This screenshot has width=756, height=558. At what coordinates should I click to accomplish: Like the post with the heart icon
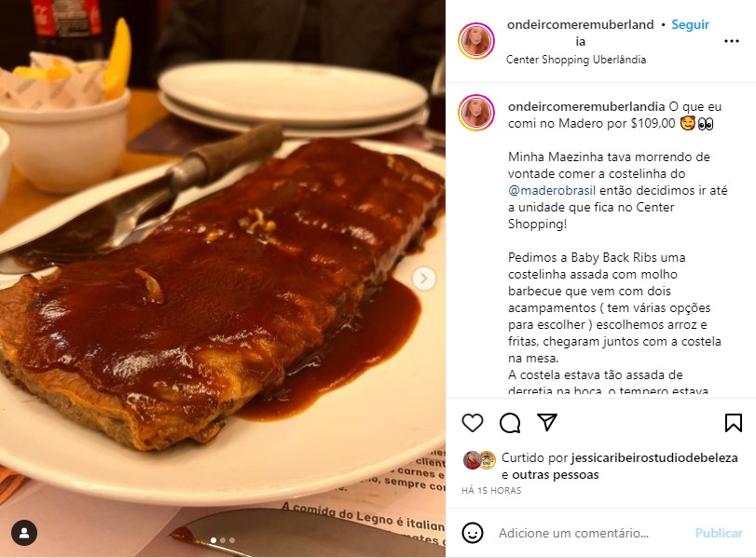coord(472,423)
